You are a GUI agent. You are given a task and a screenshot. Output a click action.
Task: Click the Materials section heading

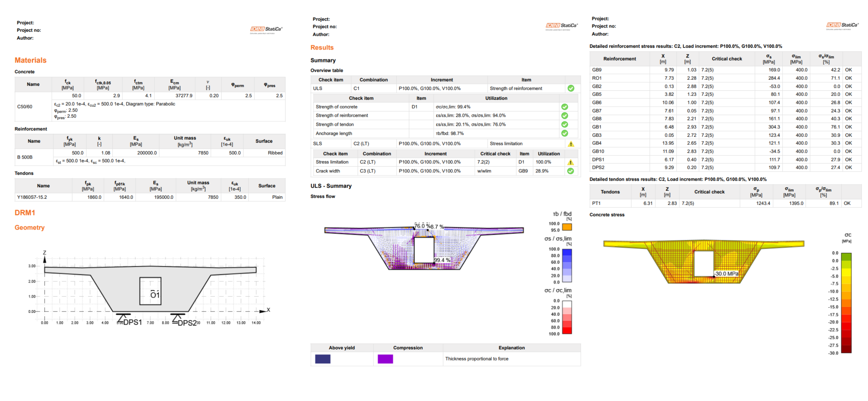tap(30, 60)
